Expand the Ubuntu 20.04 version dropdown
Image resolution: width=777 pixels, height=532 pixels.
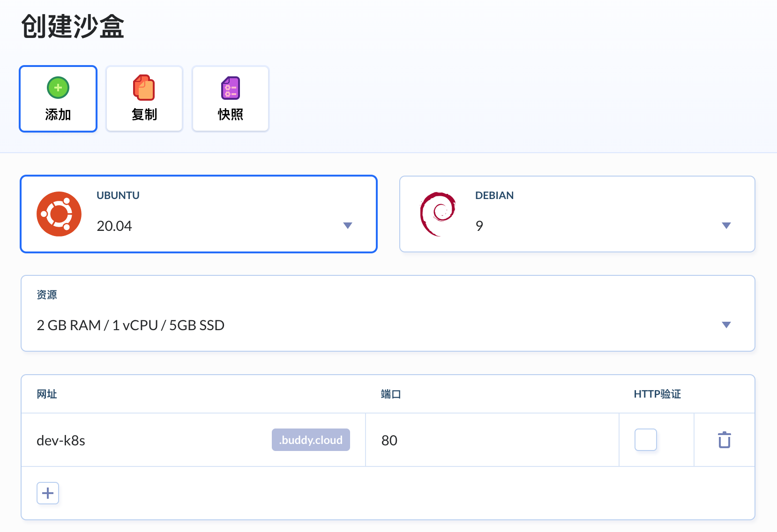(x=347, y=226)
